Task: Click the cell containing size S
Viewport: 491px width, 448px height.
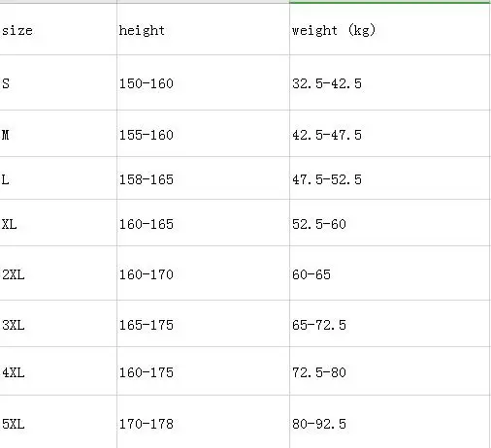Action: (58, 82)
